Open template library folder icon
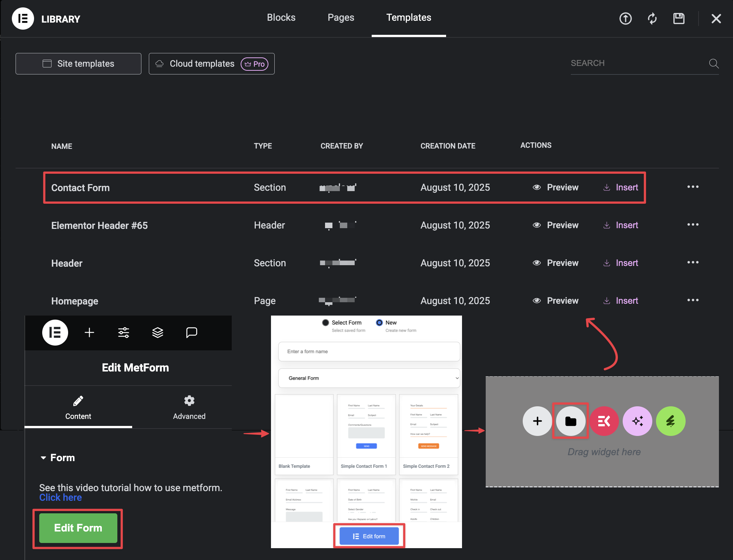This screenshot has width=733, height=560. tap(570, 421)
